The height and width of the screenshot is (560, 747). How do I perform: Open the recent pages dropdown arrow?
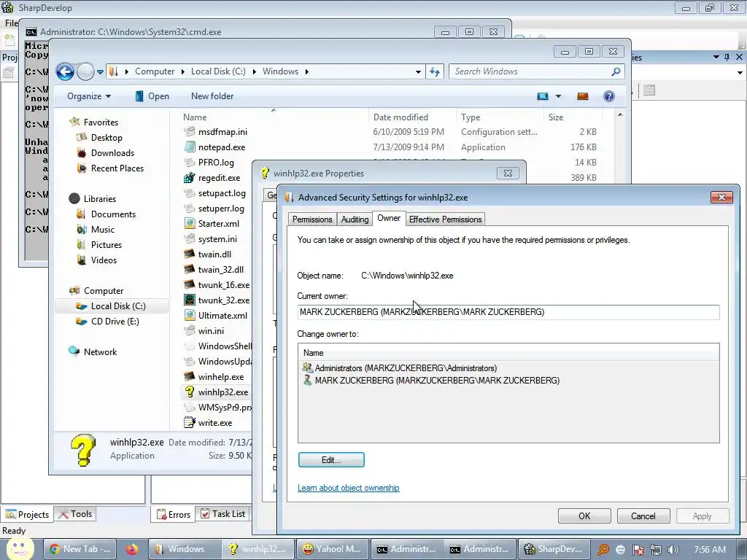coord(100,72)
